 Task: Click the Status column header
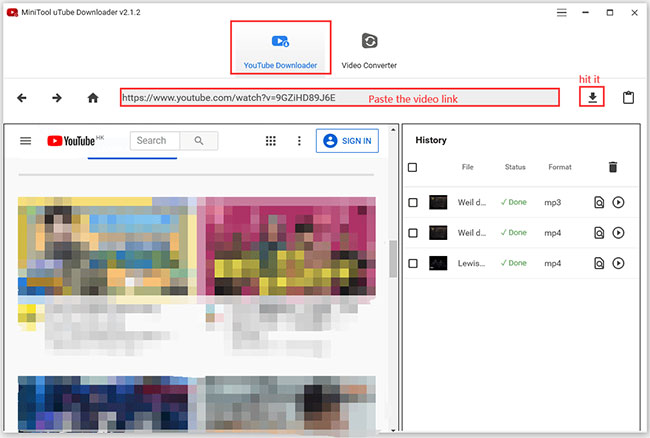[x=515, y=167]
